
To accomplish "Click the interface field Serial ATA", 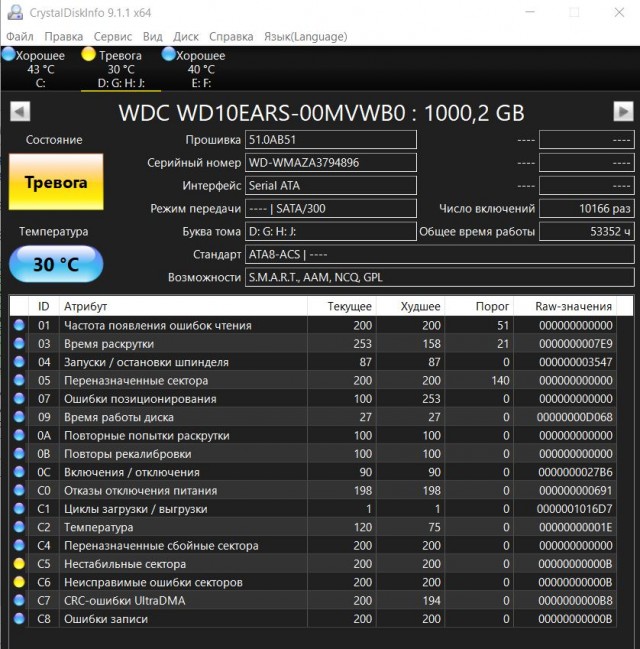I will (331, 185).
